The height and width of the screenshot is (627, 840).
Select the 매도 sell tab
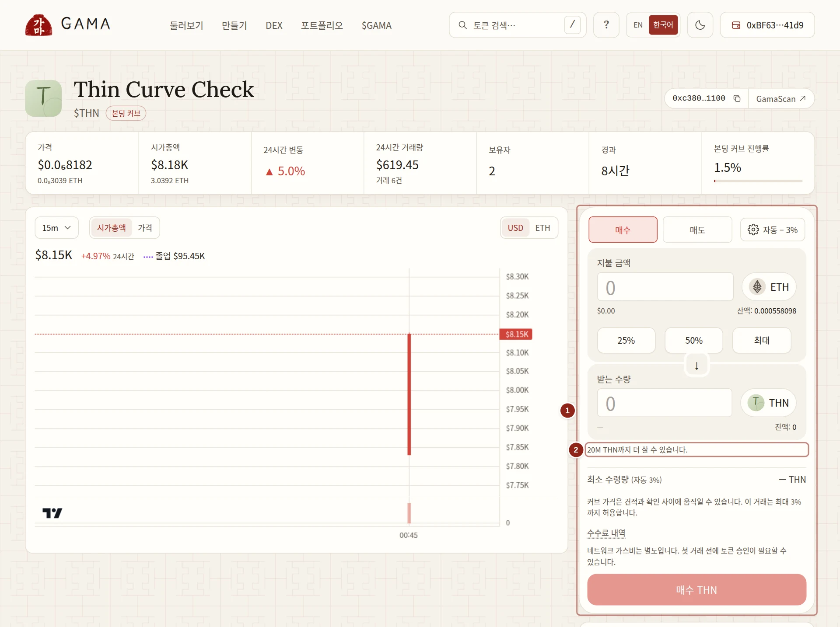click(697, 230)
